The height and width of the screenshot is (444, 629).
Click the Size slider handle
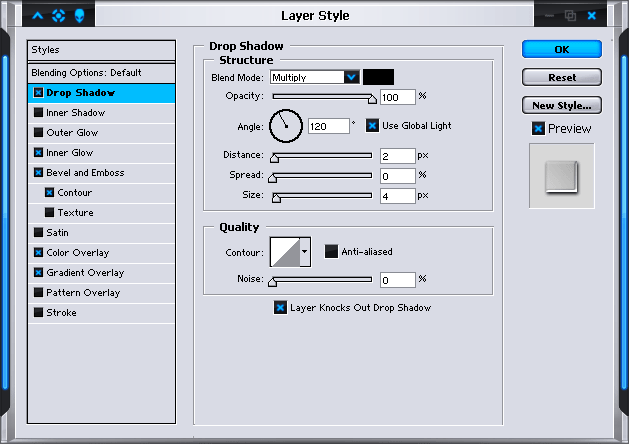pyautogui.click(x=276, y=197)
